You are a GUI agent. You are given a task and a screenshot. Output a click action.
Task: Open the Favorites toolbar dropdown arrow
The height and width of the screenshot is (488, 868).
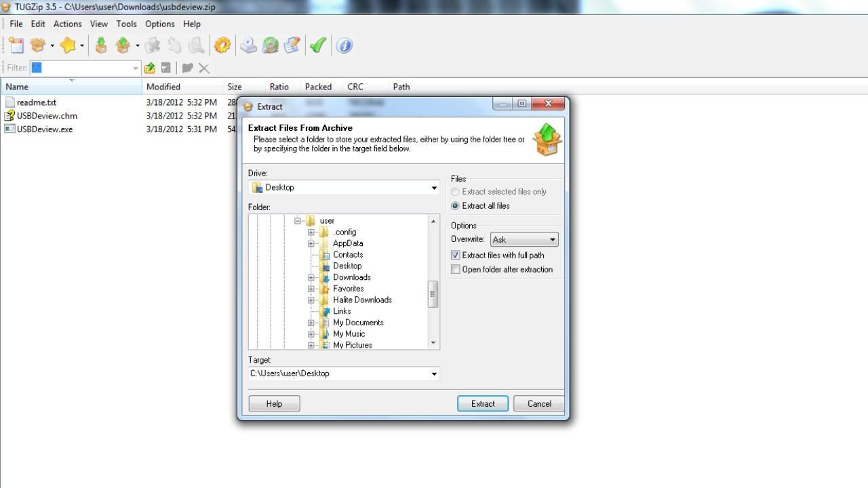tap(81, 46)
